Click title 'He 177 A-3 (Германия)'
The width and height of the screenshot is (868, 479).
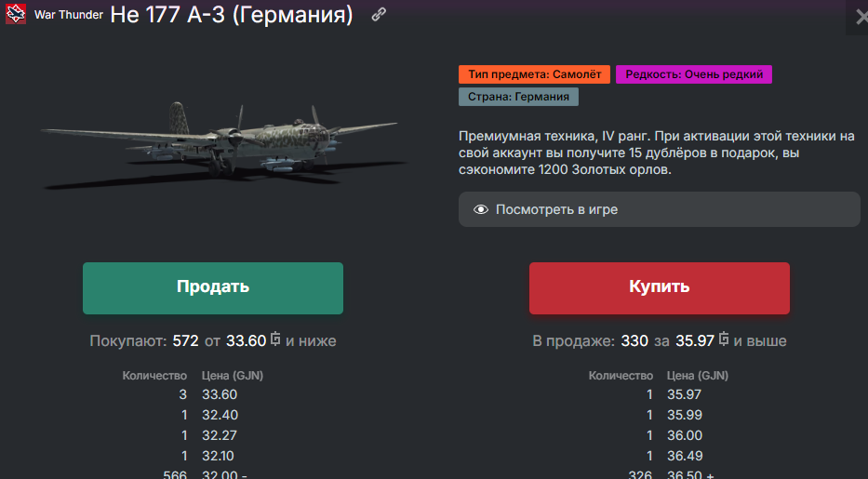click(232, 15)
